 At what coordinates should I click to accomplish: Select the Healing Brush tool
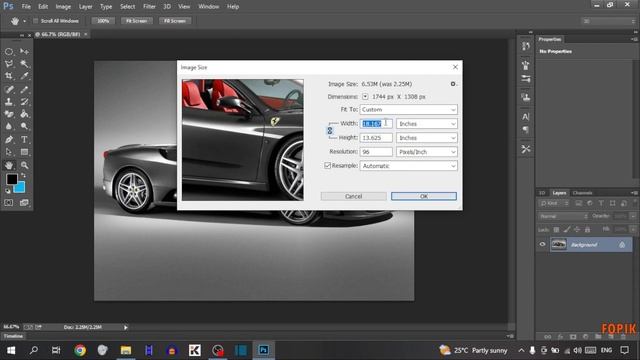tap(9, 89)
